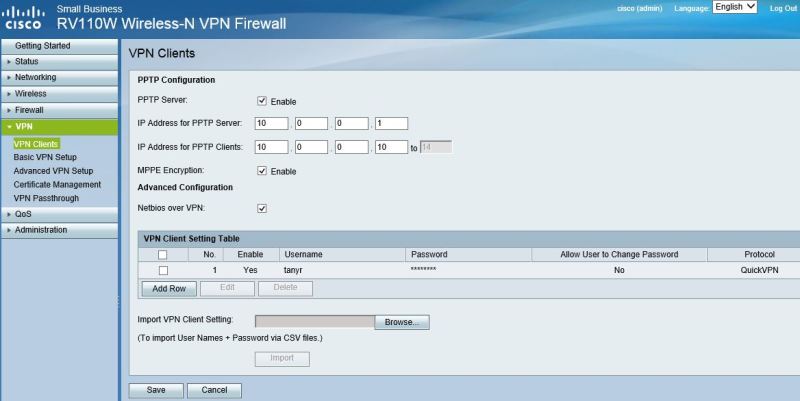Collapse the VPN menu section
The image size is (800, 401).
60,127
